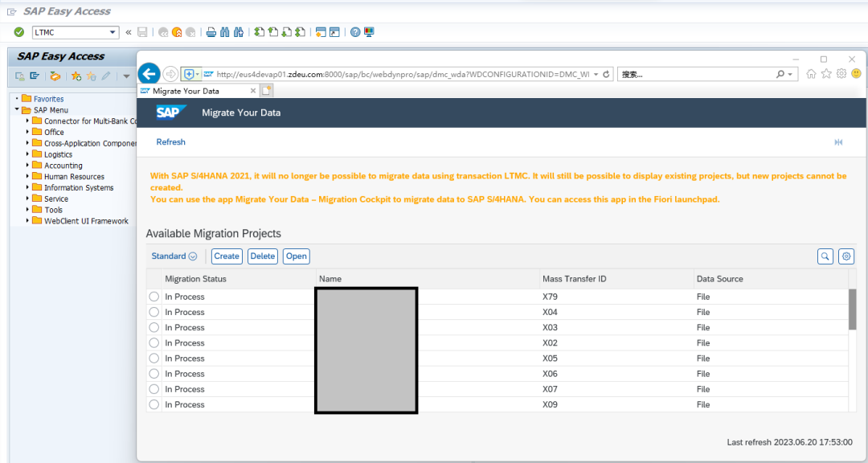The image size is (868, 463).
Task: Click the Delete Favorites star icon
Action: [x=92, y=76]
